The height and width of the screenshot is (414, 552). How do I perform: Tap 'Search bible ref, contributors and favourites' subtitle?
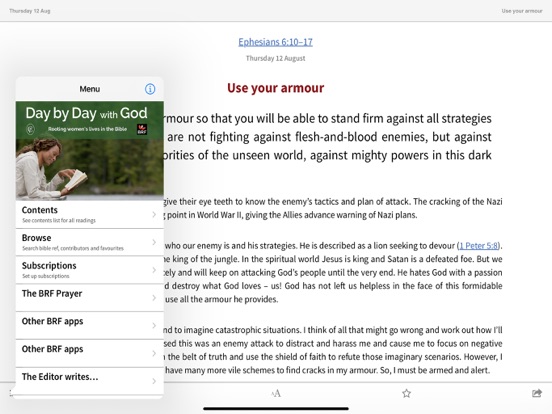[73, 248]
